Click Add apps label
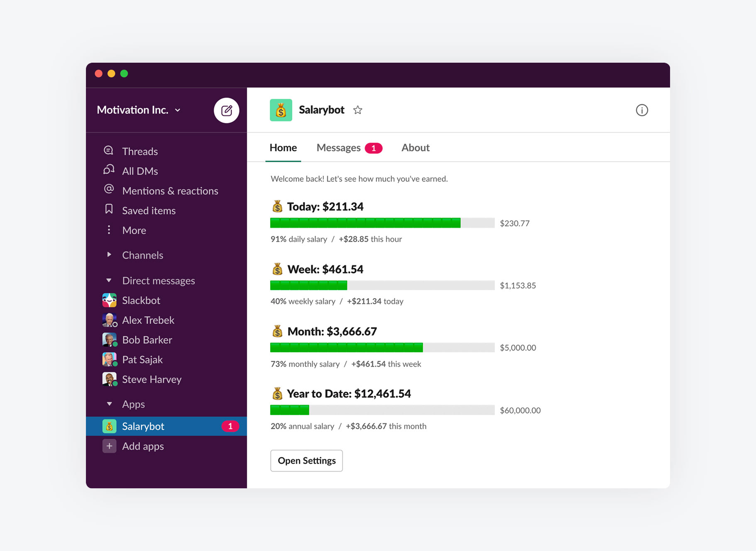Screen dimensions: 756x551 point(143,446)
